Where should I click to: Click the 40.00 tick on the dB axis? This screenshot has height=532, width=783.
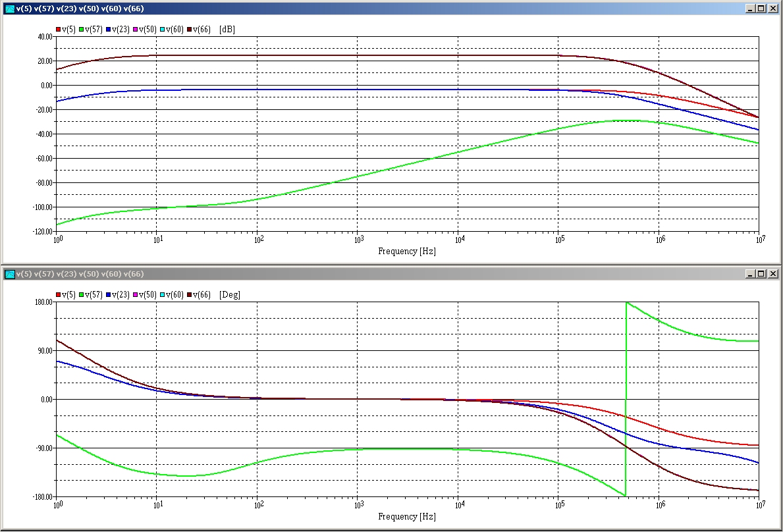[45, 36]
